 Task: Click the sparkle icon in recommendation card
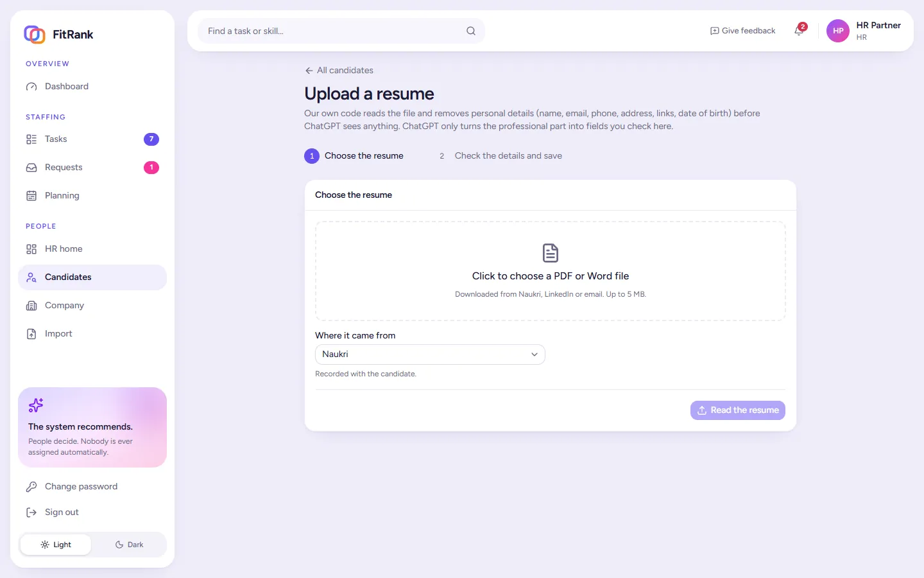(x=36, y=405)
